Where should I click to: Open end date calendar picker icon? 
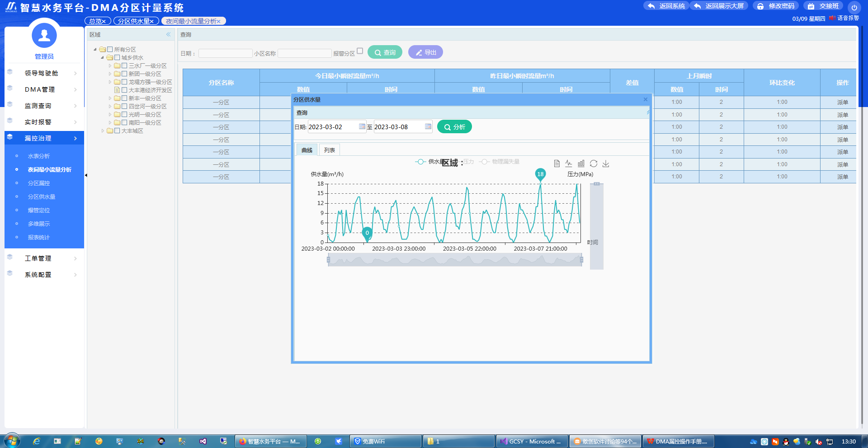pos(428,127)
